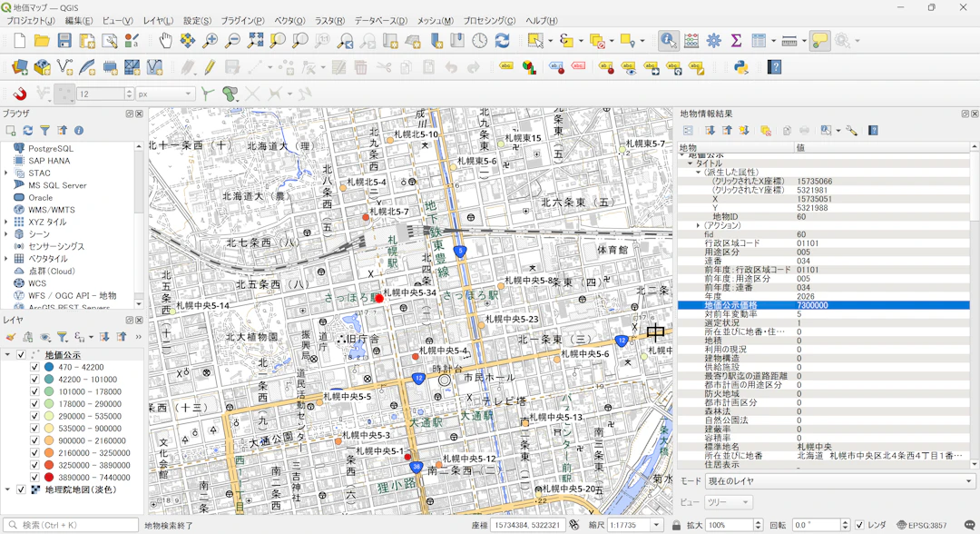Create a new project with the blank page icon
Viewport: 980px width, 534px height.
(x=19, y=41)
